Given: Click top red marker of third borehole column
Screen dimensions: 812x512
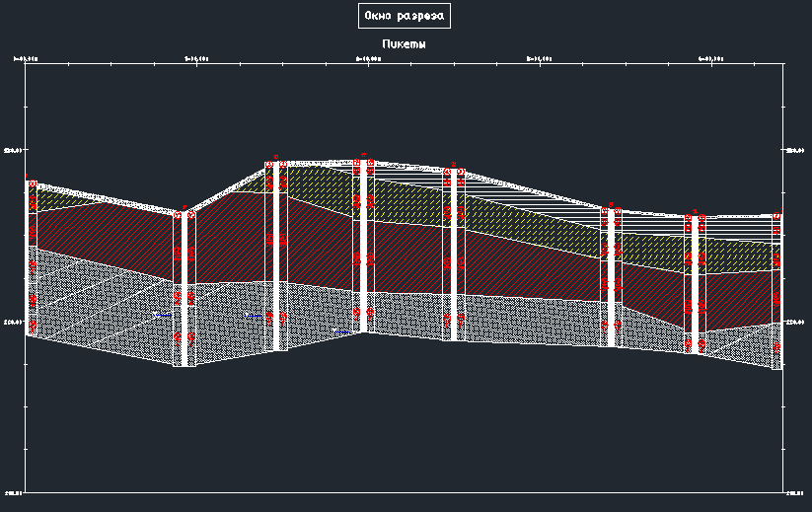Looking at the screenshot, I should pyautogui.click(x=275, y=166).
